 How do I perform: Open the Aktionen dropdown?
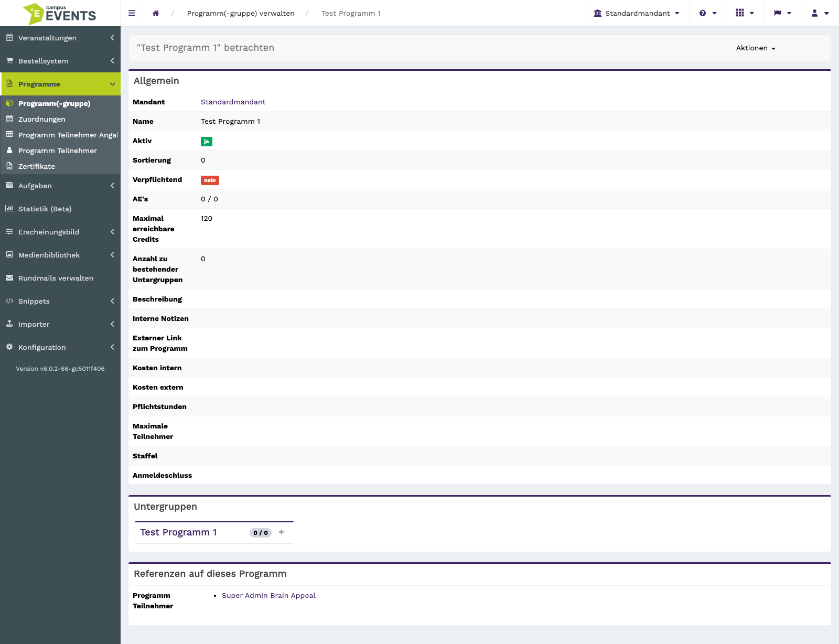coord(756,48)
